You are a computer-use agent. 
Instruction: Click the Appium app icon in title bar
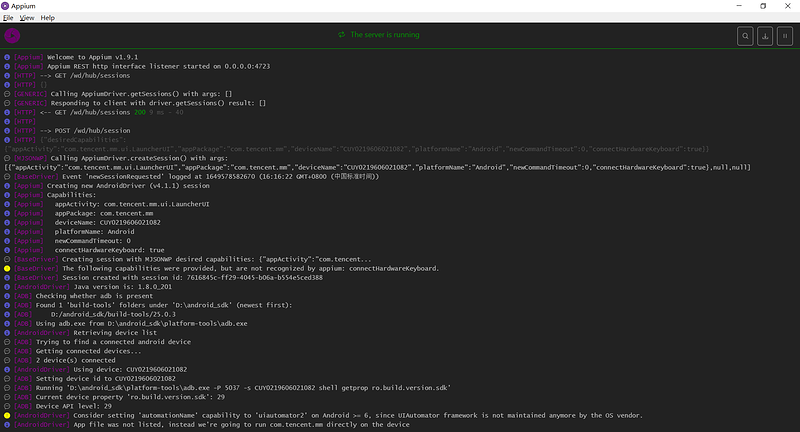5,6
